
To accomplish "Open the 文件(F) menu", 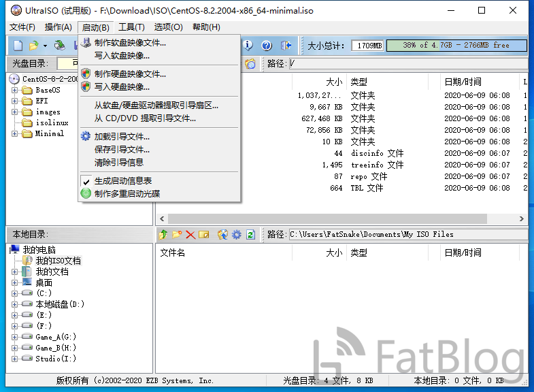I will 22,27.
